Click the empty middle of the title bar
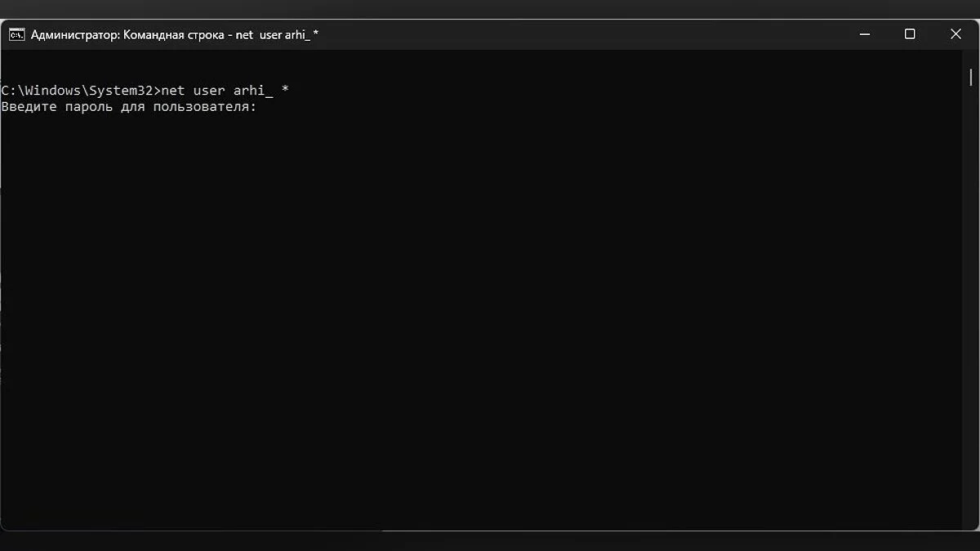Viewport: 980px width, 551px height. click(x=572, y=34)
